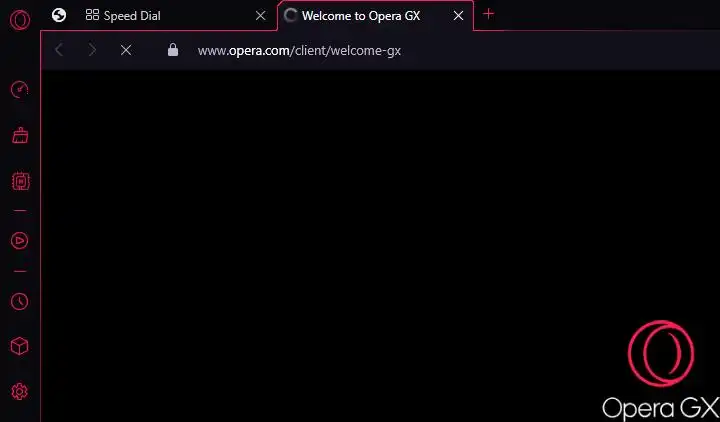
Task: Click the globe workspace icon
Action: click(59, 15)
